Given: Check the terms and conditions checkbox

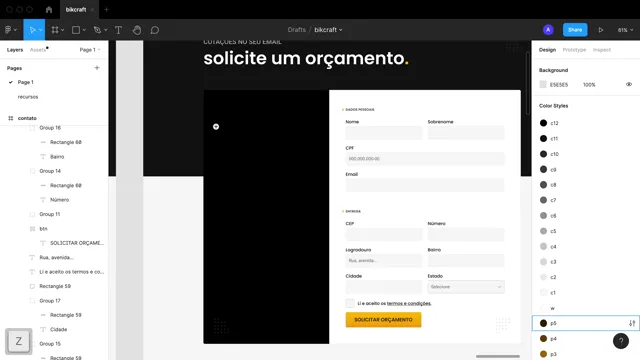Looking at the screenshot, I should click(x=350, y=303).
